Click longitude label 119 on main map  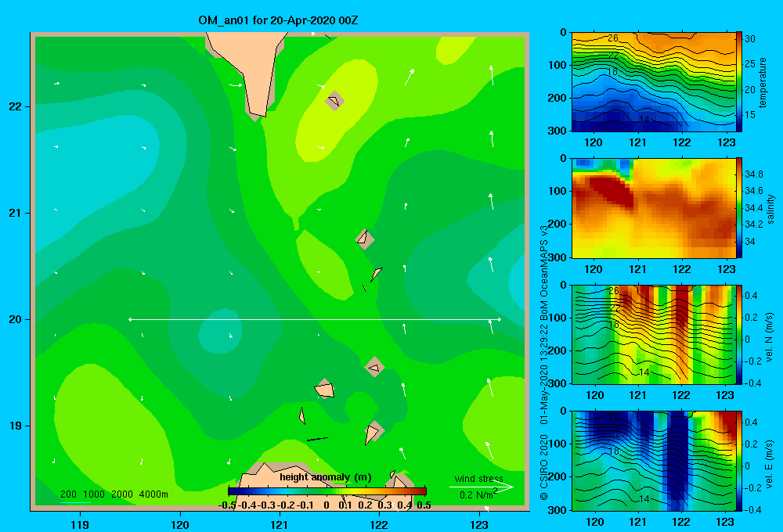(81, 524)
